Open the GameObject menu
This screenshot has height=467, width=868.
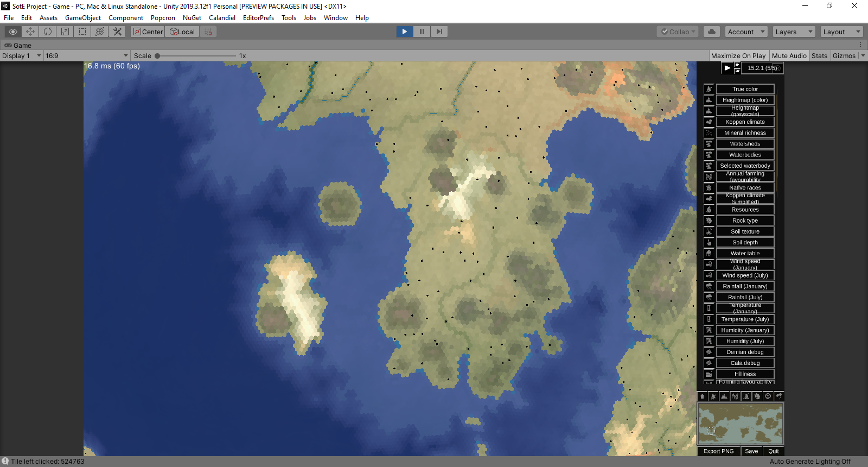click(x=83, y=18)
